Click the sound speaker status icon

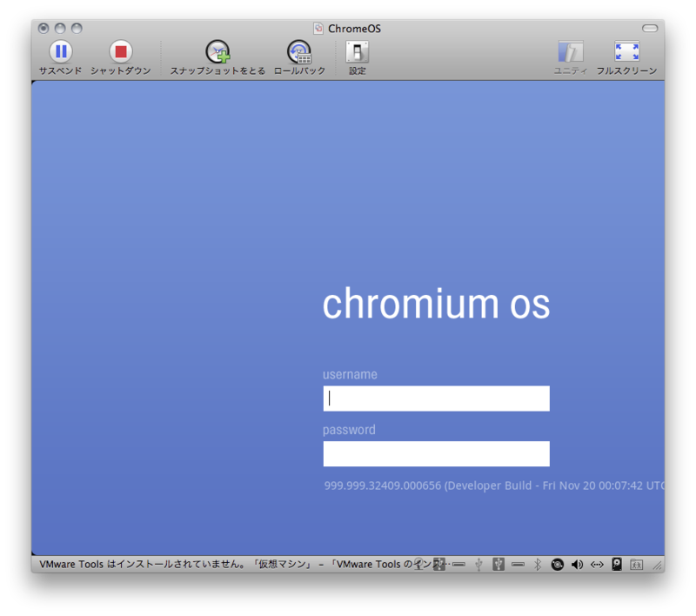pos(577,564)
